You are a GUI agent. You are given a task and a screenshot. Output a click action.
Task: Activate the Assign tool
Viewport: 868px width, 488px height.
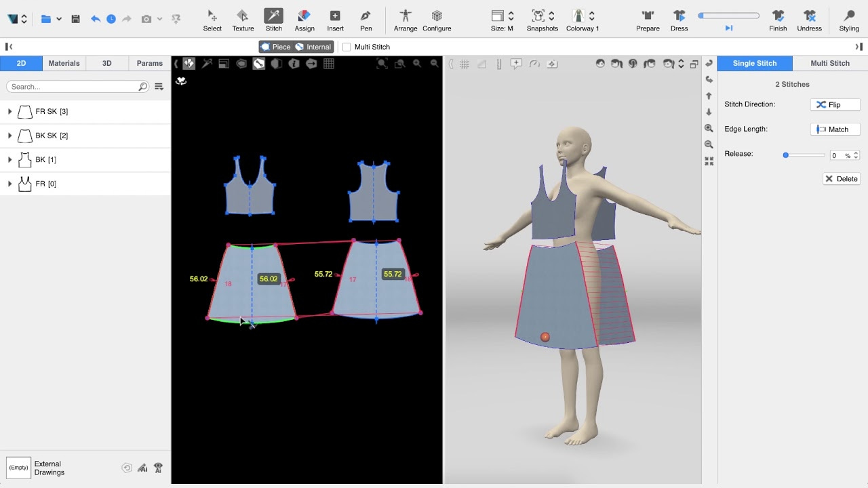pos(304,20)
